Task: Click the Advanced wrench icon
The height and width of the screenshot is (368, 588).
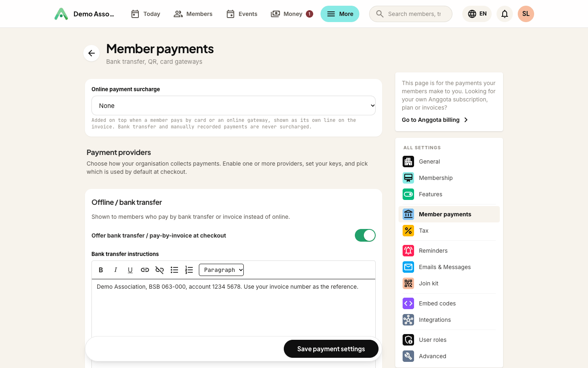Action: point(408,356)
